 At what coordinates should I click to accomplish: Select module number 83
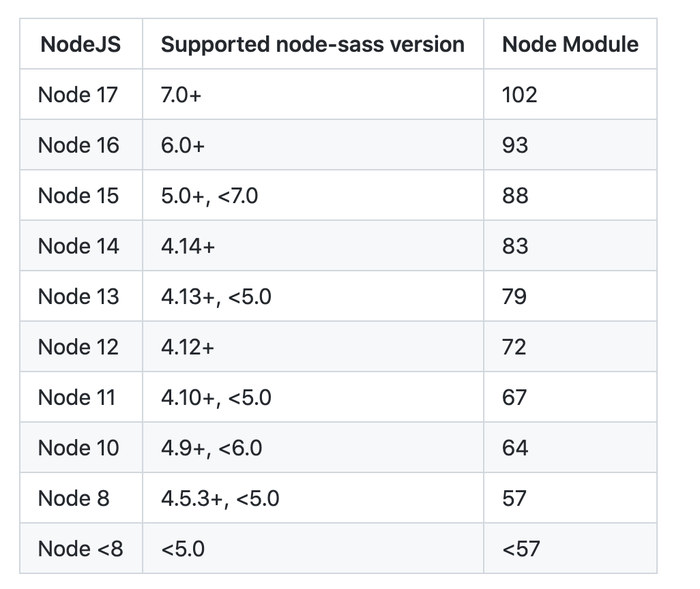(x=515, y=246)
